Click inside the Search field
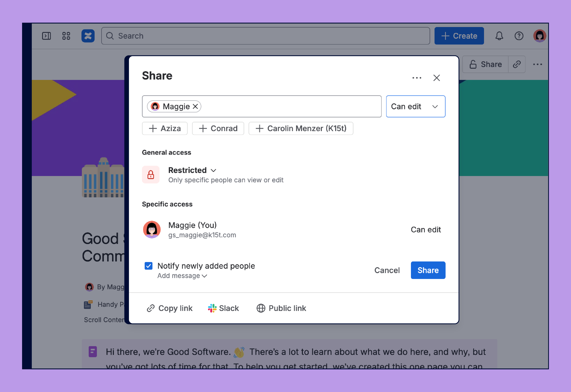Screen dimensions: 571x392 tap(265, 36)
